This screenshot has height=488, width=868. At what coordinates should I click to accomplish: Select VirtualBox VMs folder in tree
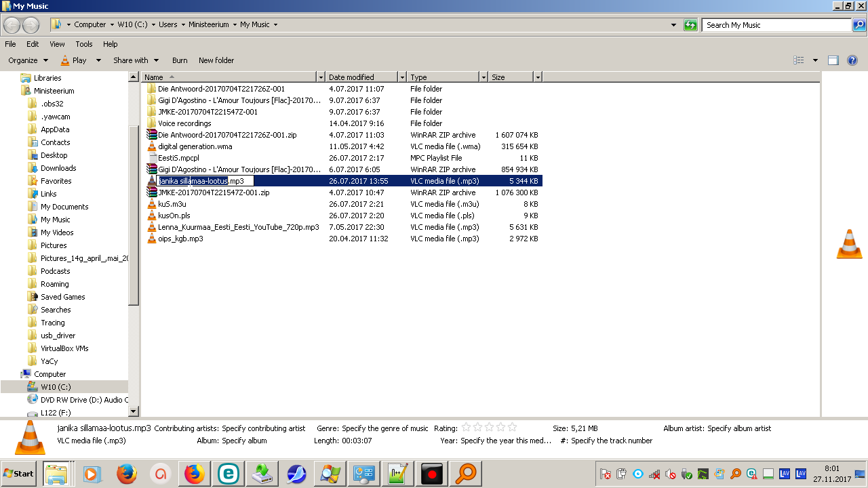pos(64,348)
